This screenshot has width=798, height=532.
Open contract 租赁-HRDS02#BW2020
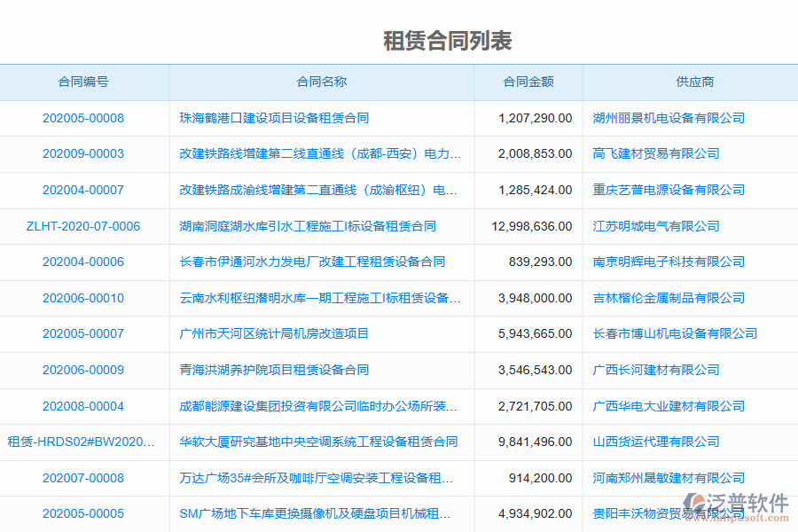click(x=84, y=442)
